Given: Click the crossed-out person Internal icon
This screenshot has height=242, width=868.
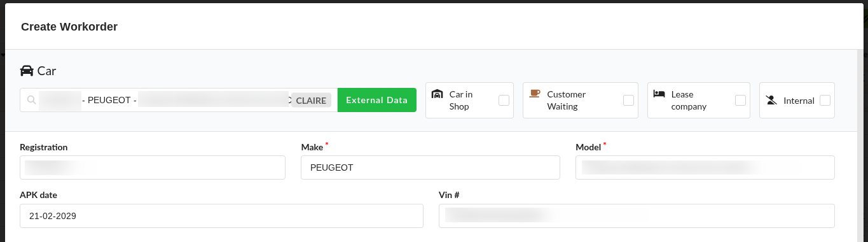Looking at the screenshot, I should click(771, 100).
